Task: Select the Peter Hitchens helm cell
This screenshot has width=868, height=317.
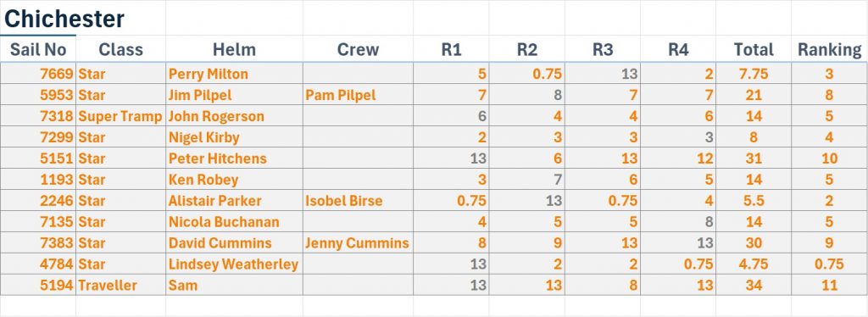Action: click(234, 158)
